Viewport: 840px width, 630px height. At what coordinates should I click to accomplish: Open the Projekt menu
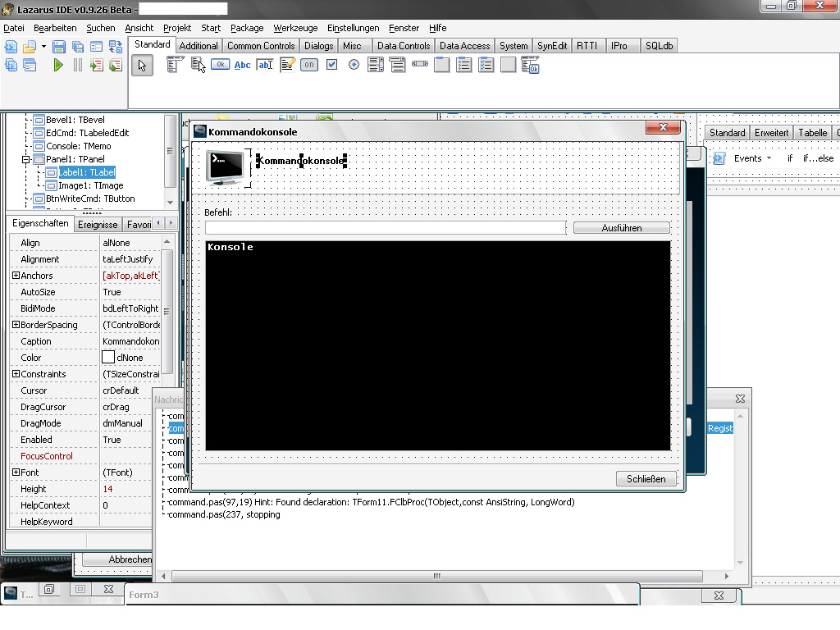tap(177, 28)
